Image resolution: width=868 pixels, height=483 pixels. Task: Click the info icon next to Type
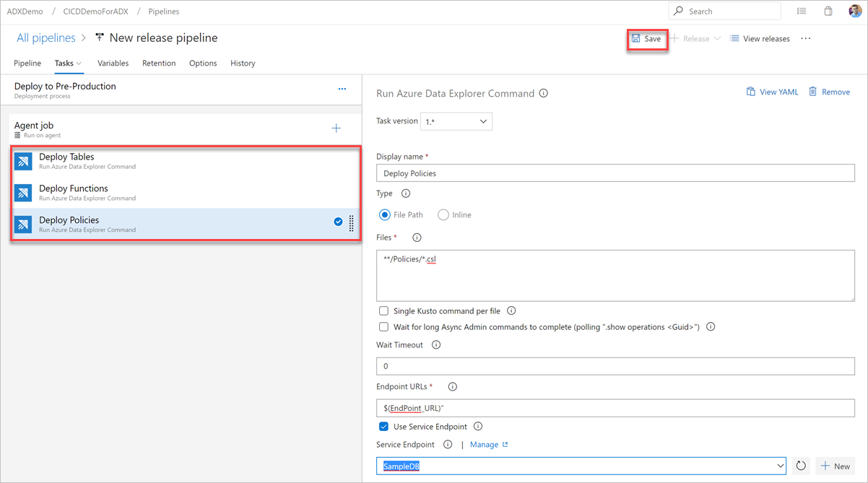point(405,193)
